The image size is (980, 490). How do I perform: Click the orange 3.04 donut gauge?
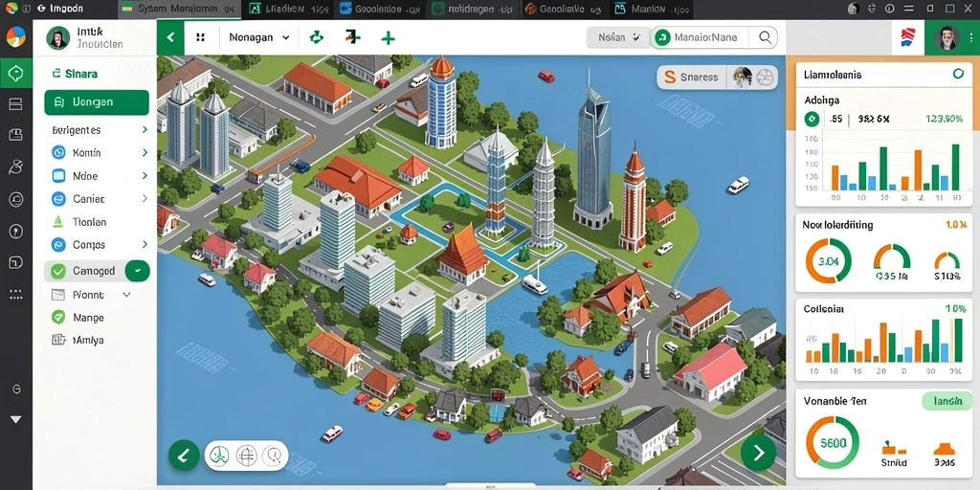(828, 261)
